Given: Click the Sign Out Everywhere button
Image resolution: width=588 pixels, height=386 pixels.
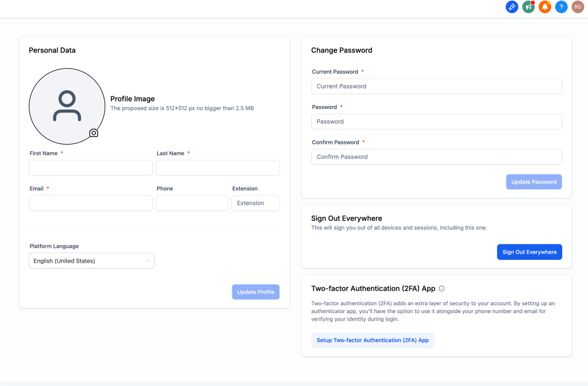Looking at the screenshot, I should pos(529,252).
